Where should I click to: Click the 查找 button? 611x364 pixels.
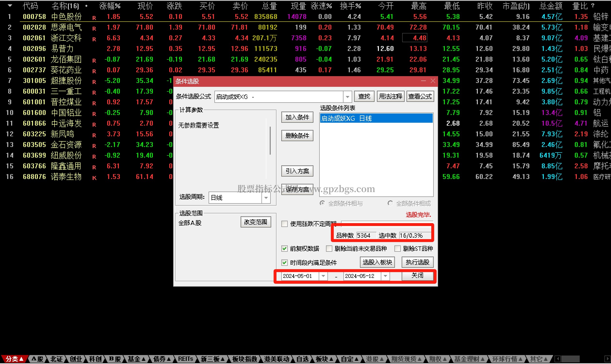tap(364, 97)
